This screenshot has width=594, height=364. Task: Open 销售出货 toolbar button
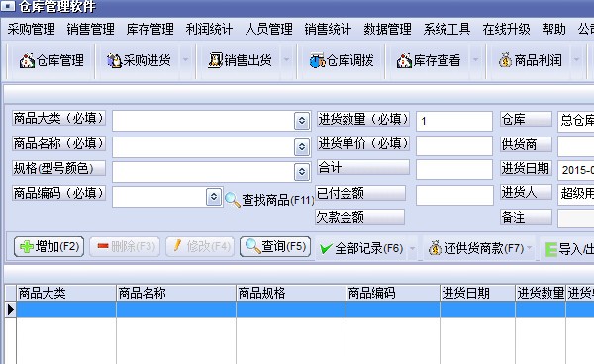pyautogui.click(x=241, y=60)
